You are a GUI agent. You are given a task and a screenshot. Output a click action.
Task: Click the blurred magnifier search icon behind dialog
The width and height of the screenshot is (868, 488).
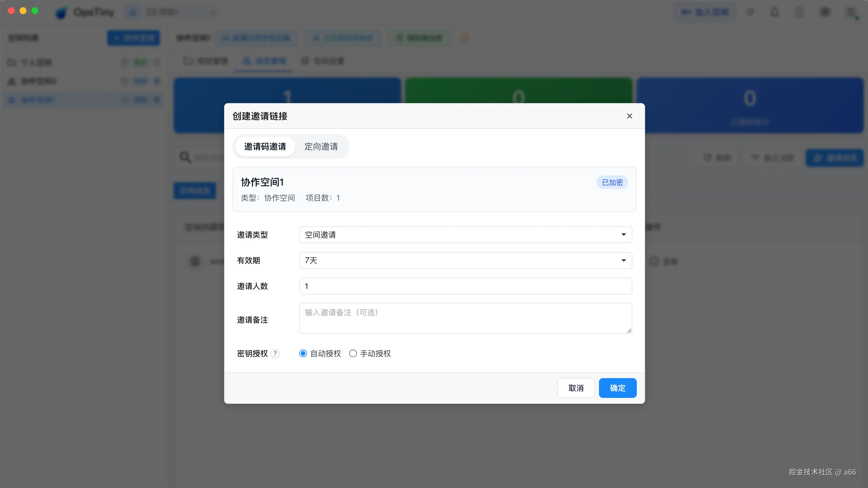[185, 157]
